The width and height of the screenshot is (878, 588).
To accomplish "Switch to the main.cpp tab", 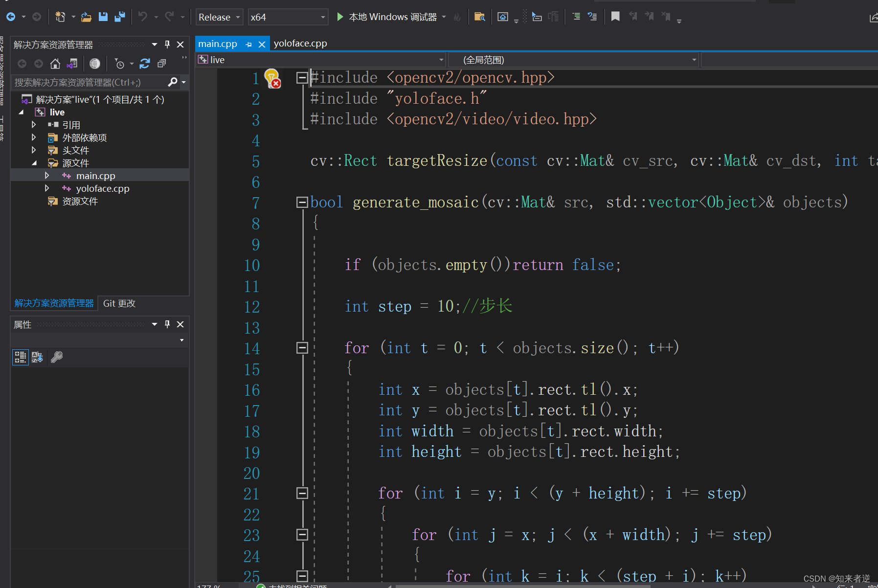I will click(x=218, y=44).
